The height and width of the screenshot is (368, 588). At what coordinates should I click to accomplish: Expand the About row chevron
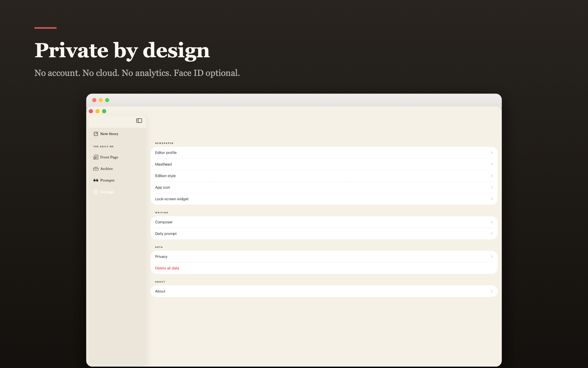[x=492, y=291]
